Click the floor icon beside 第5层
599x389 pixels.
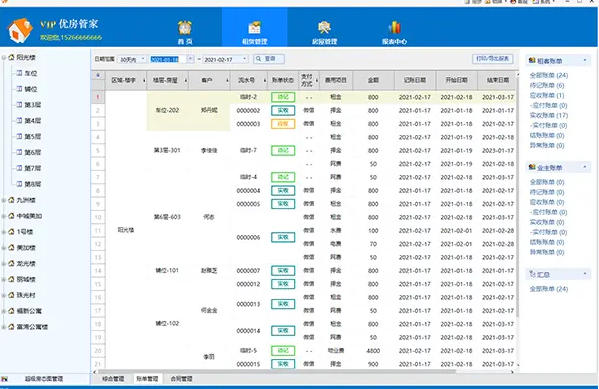(x=19, y=136)
